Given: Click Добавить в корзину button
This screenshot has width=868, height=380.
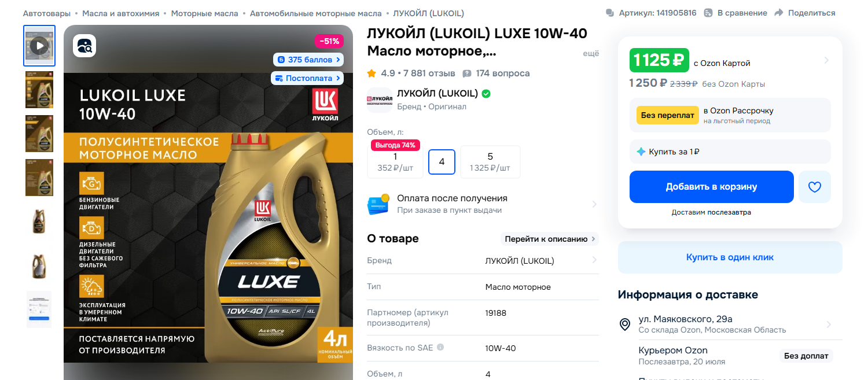Looking at the screenshot, I should click(x=712, y=187).
